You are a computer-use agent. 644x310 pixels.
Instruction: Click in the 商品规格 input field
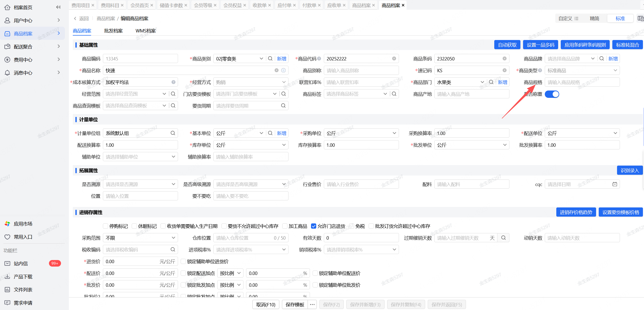tap(582, 82)
